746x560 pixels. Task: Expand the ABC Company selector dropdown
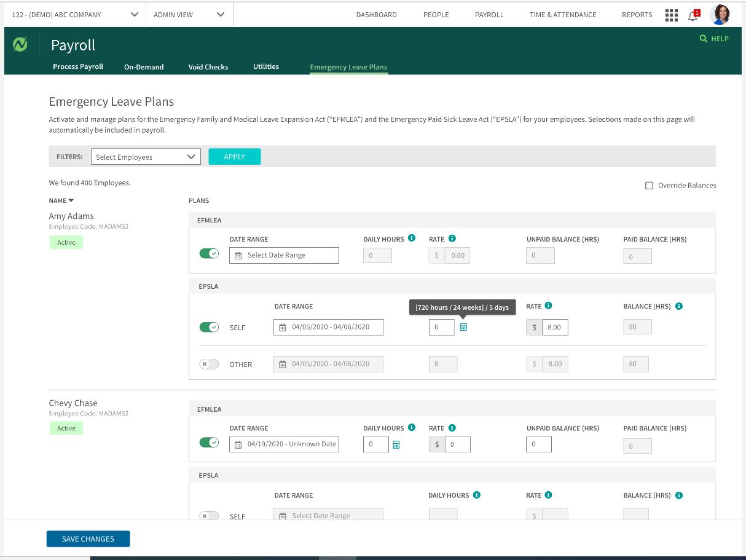click(x=75, y=15)
